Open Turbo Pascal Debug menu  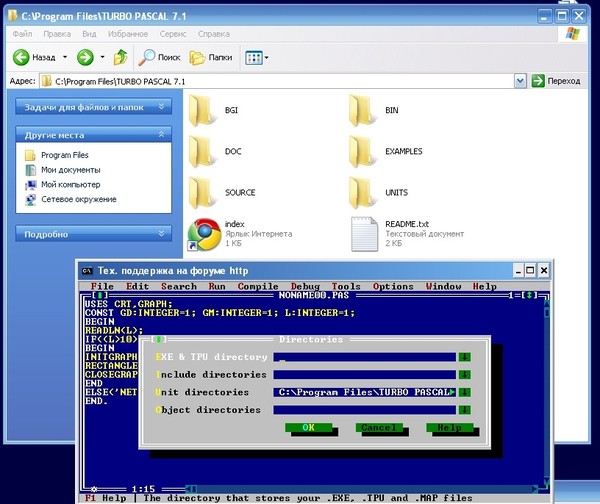(x=305, y=286)
